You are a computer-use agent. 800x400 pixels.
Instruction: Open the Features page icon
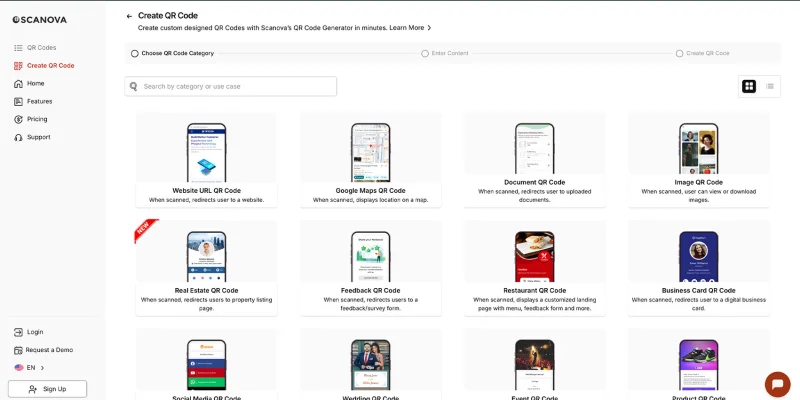click(x=18, y=101)
